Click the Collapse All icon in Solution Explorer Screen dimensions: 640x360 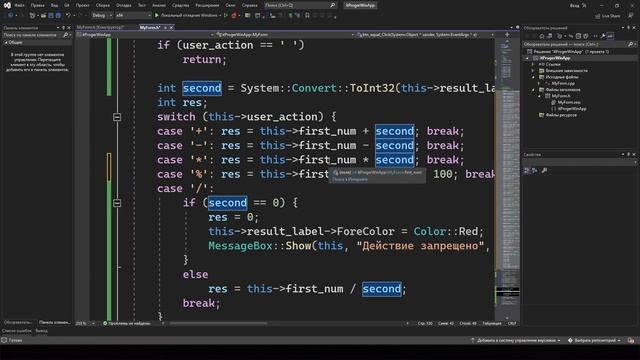pyautogui.click(x=578, y=36)
